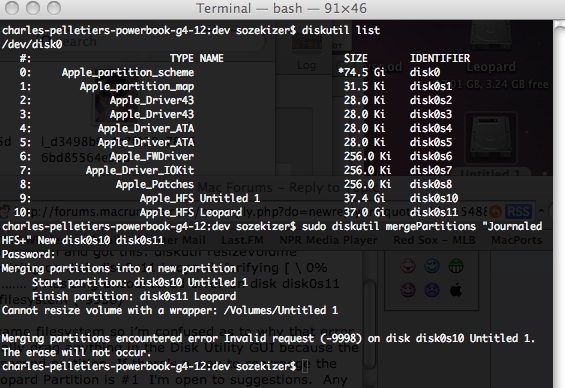Open the Red Sox - MLB bookmark
The height and width of the screenshot is (388, 565).
coord(434,240)
